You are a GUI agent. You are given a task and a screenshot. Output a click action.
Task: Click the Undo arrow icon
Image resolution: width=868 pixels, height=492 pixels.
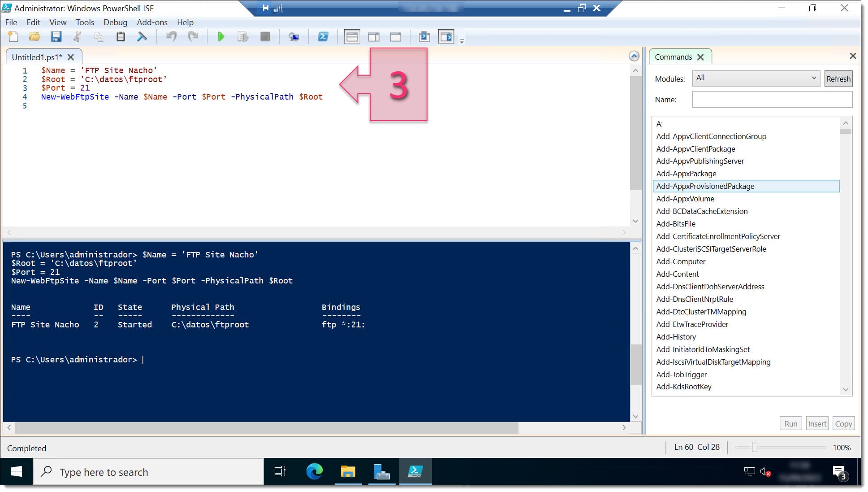pos(171,37)
